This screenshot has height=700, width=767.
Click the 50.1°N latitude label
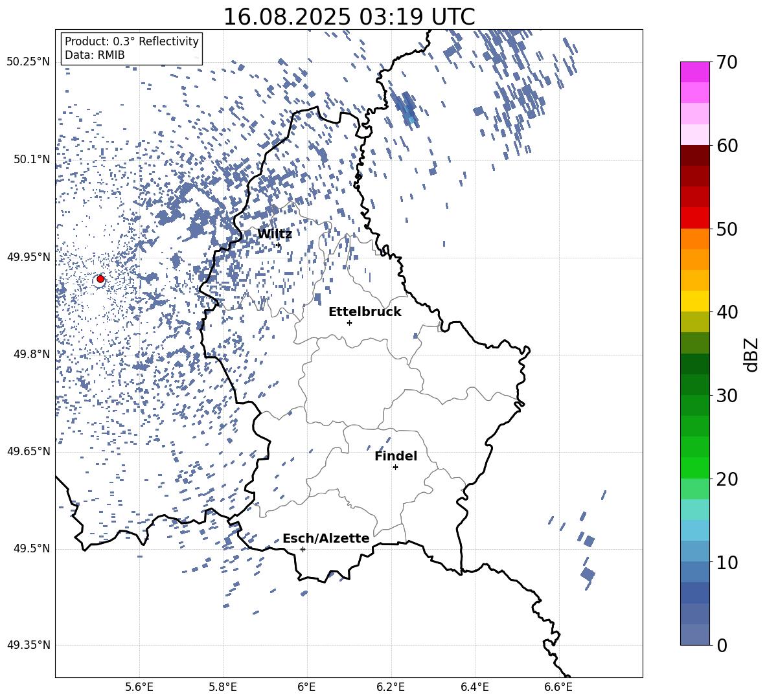tap(32, 160)
